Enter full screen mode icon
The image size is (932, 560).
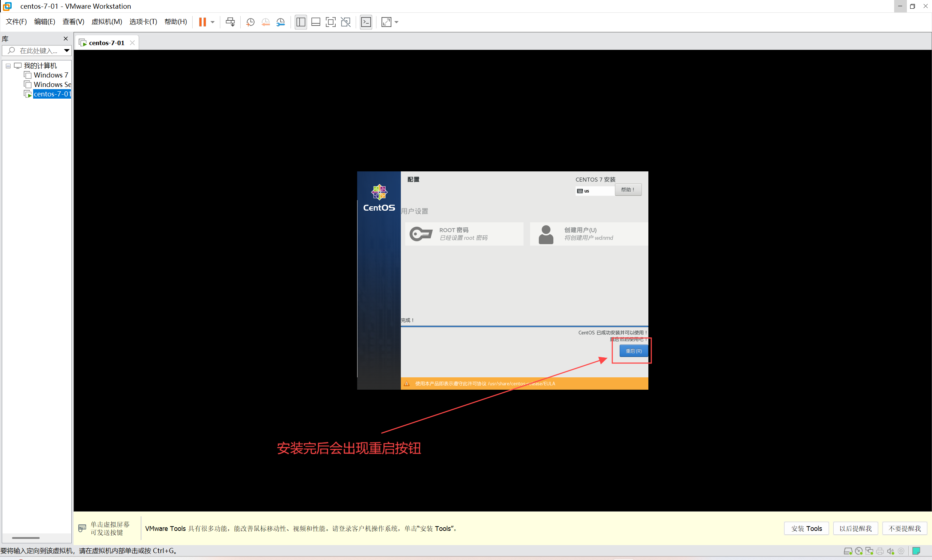coord(330,22)
